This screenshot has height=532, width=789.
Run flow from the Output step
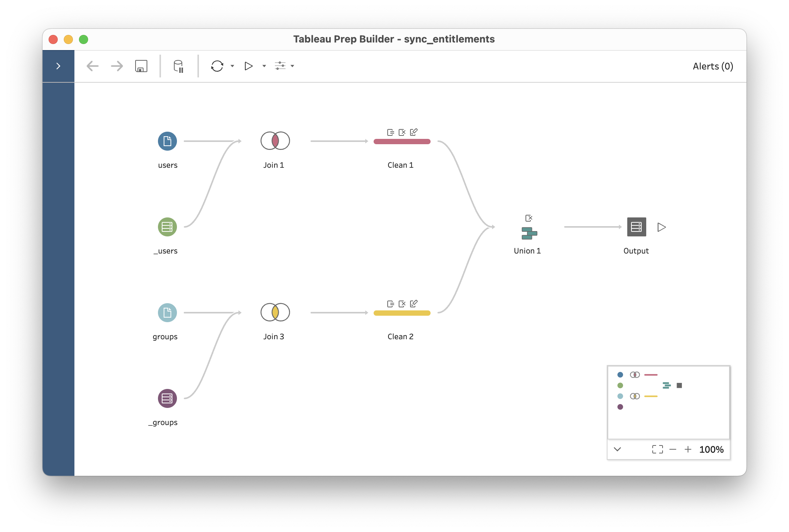[662, 227]
